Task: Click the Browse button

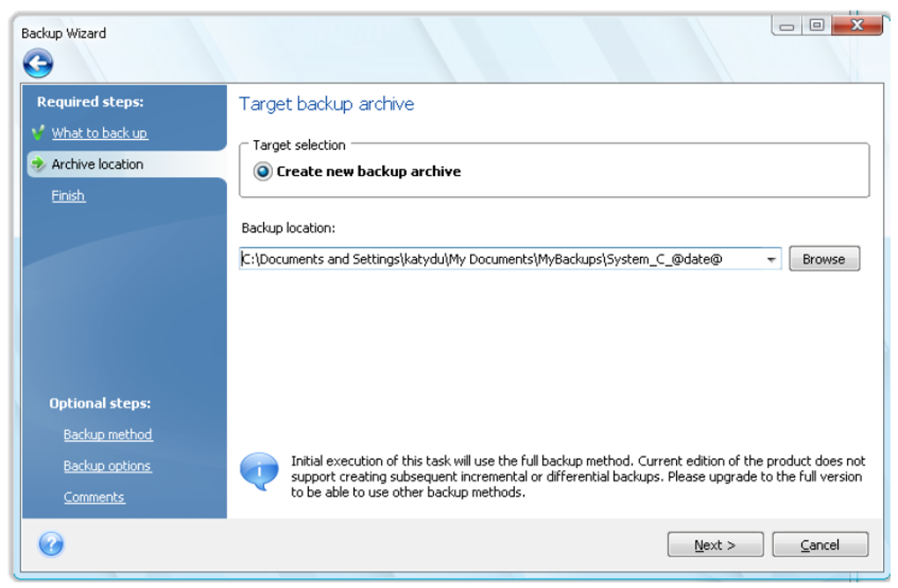Action: tap(824, 259)
